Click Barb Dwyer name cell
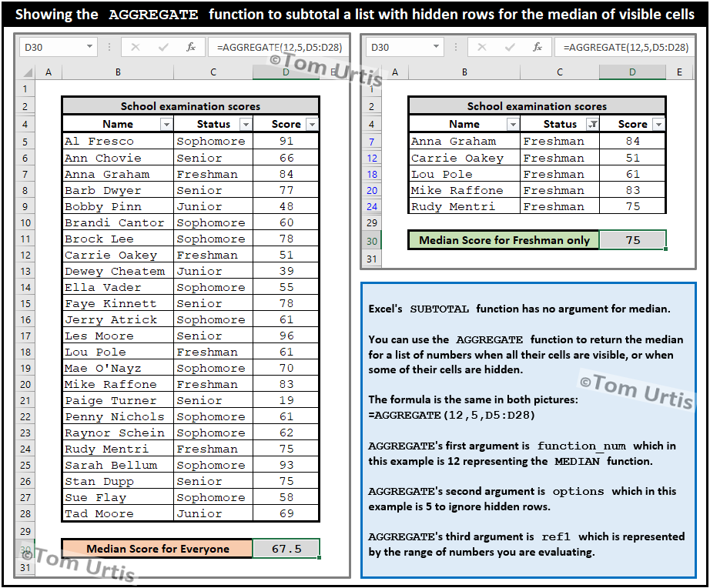 coord(118,190)
